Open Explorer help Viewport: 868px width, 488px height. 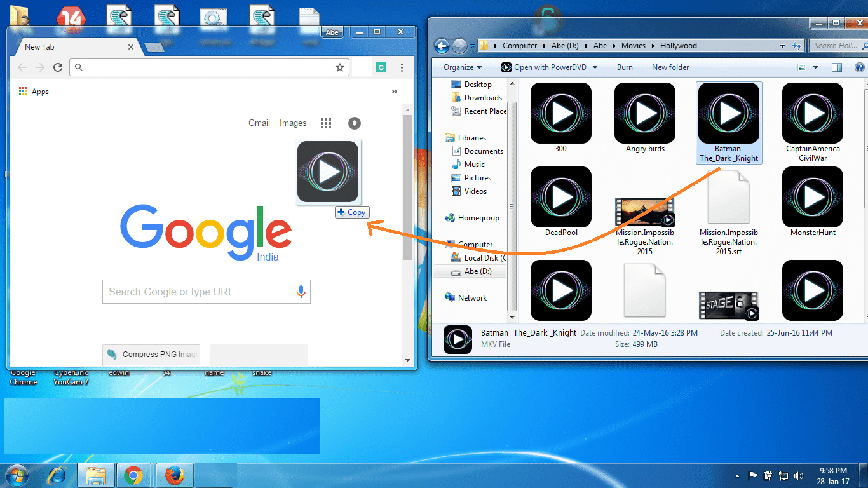[x=860, y=67]
